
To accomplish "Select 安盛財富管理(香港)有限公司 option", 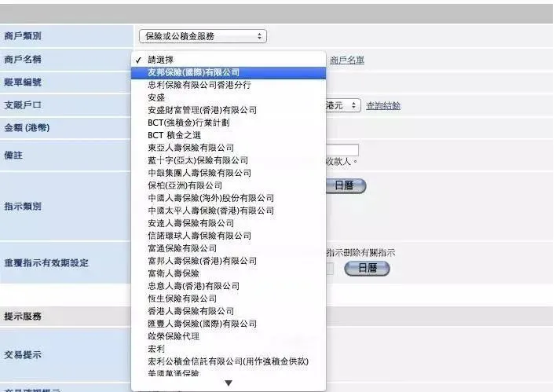I will [x=229, y=110].
